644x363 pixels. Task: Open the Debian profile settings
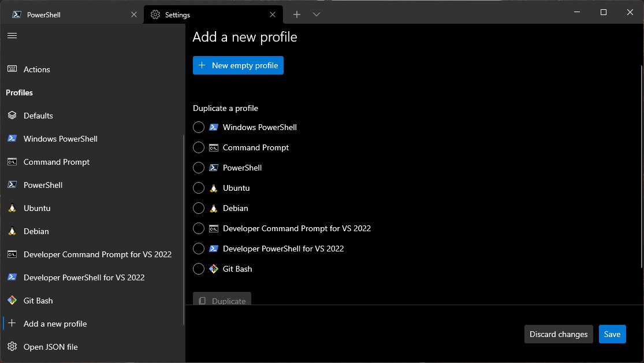coord(92,231)
